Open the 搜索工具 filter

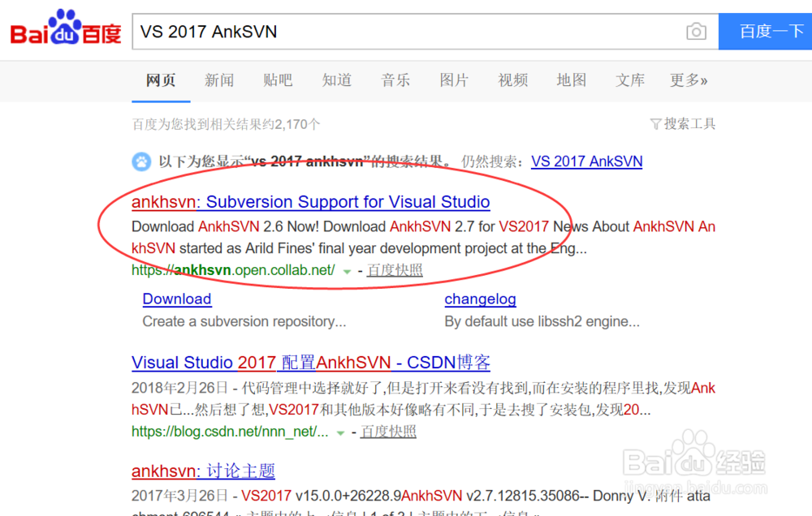tap(683, 123)
